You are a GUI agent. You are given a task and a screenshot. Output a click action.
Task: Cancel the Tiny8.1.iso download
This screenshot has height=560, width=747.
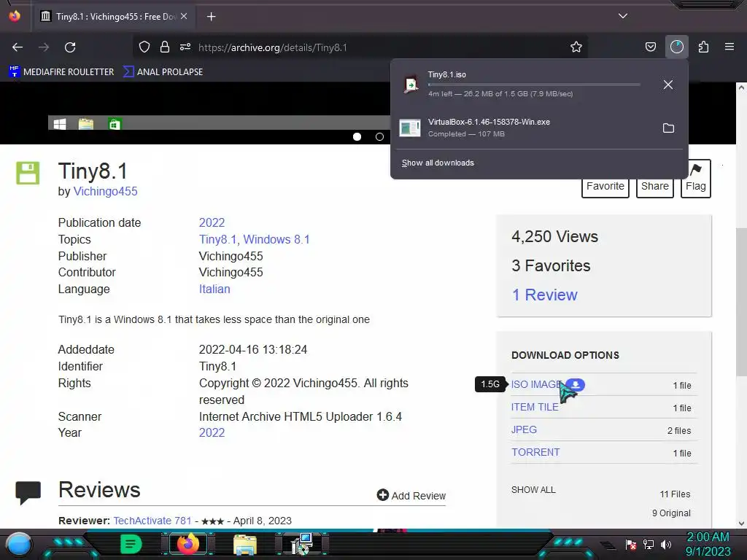tap(668, 85)
